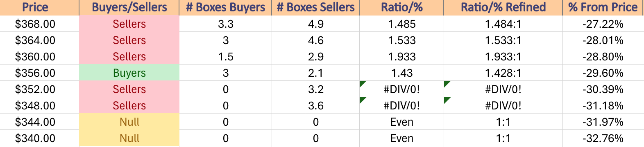Click error triangle on $348.00 Ratio Refined cell
This screenshot has width=644, height=147.
click(x=447, y=100)
